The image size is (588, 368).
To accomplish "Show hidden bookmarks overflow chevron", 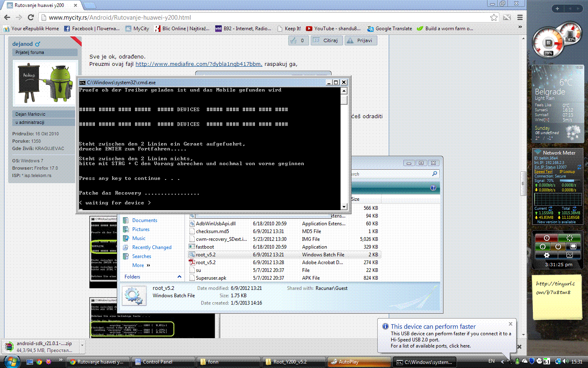I will 520,27.
